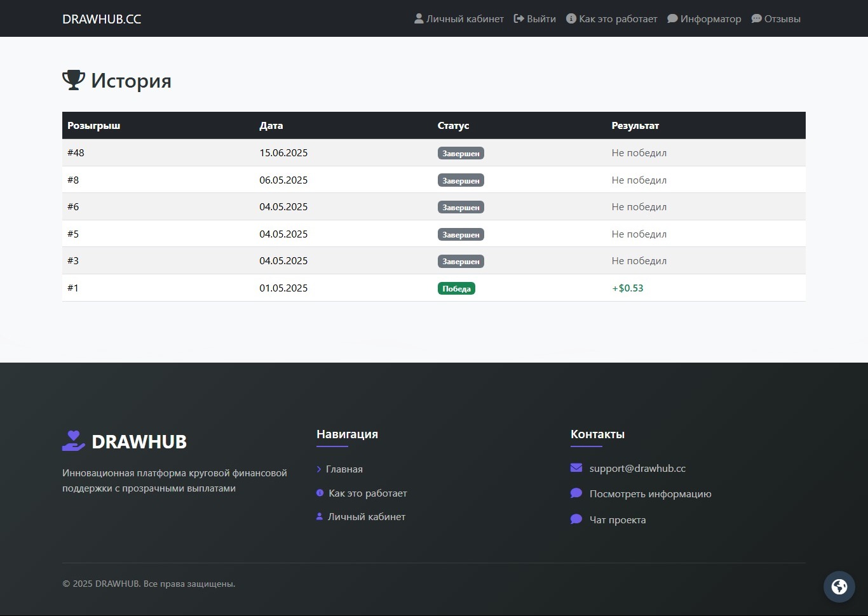Open Чат проекта link
This screenshot has width=868, height=616.
[618, 519]
